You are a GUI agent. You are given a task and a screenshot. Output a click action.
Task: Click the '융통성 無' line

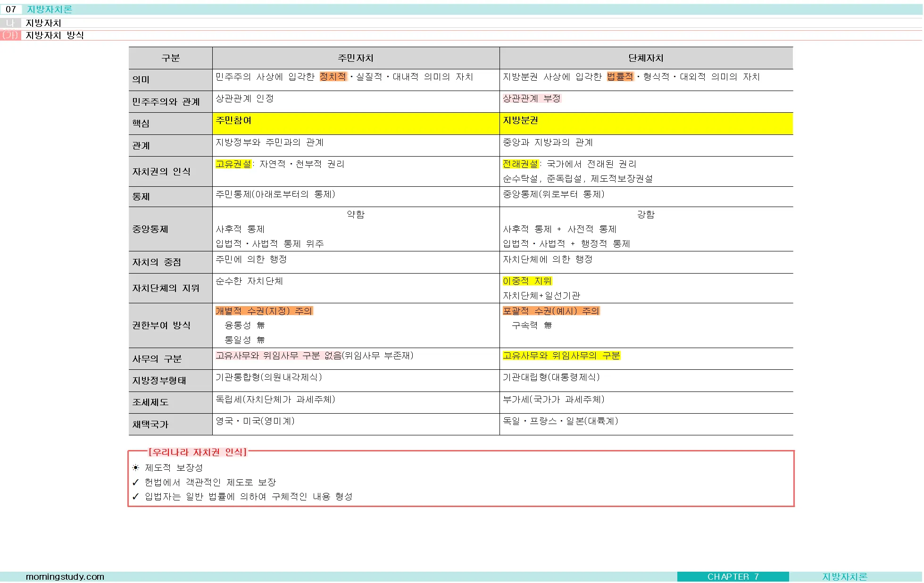pos(245,325)
